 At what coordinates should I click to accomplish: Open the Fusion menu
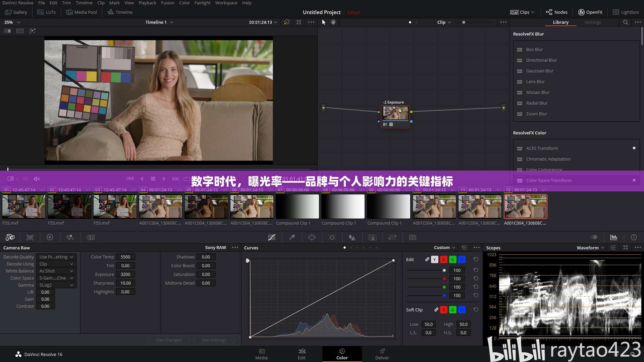tap(167, 3)
